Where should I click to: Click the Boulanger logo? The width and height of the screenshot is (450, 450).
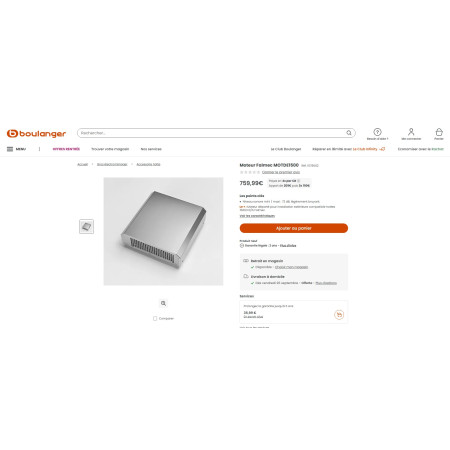[x=36, y=133]
